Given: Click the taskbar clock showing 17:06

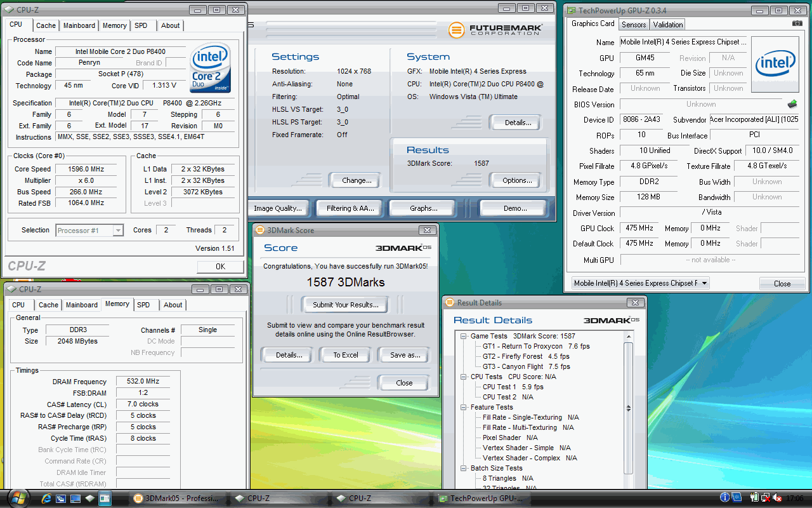Looking at the screenshot, I should (794, 498).
